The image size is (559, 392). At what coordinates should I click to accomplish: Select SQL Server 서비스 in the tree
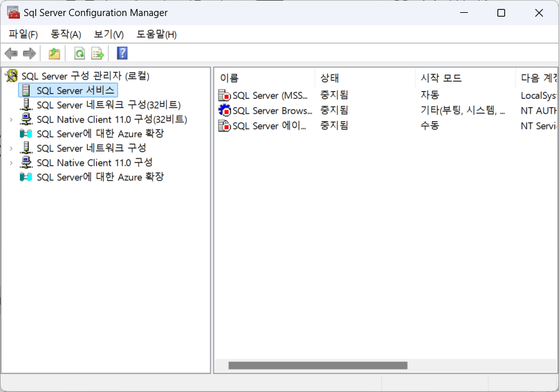[76, 90]
